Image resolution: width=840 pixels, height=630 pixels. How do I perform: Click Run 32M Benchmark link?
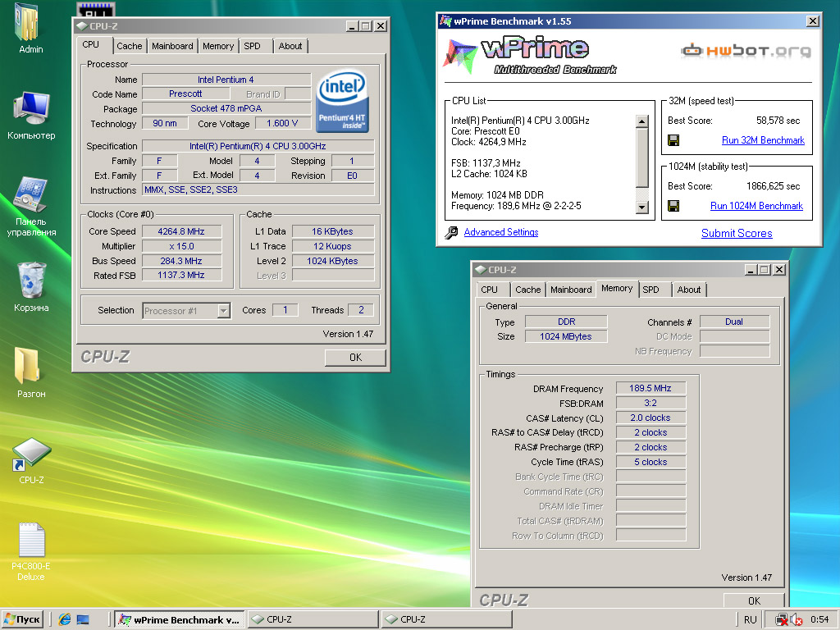[763, 140]
